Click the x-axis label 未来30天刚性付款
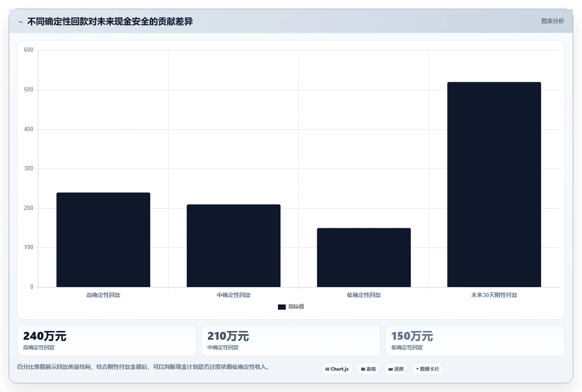Viewport: 582px width, 392px height. 494,295
